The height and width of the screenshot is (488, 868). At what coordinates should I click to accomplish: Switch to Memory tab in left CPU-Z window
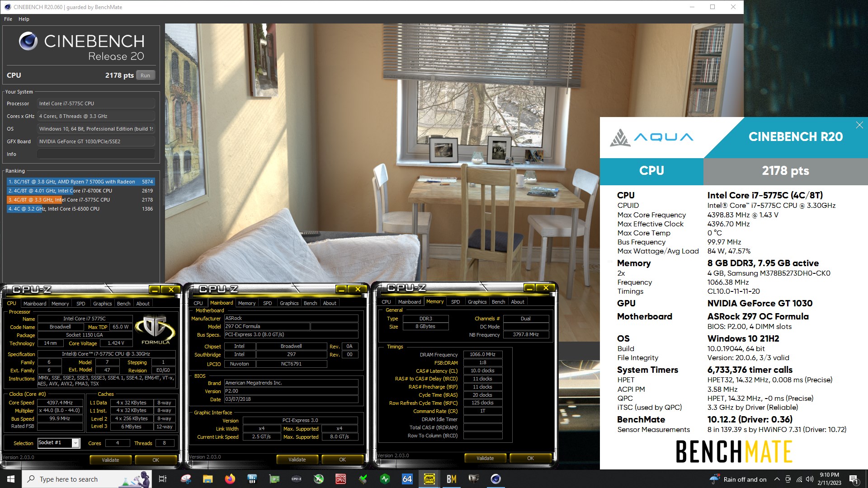(60, 304)
